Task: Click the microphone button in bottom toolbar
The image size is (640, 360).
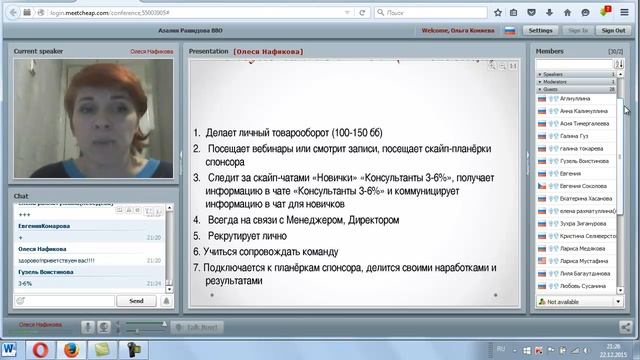Action: pos(87,327)
